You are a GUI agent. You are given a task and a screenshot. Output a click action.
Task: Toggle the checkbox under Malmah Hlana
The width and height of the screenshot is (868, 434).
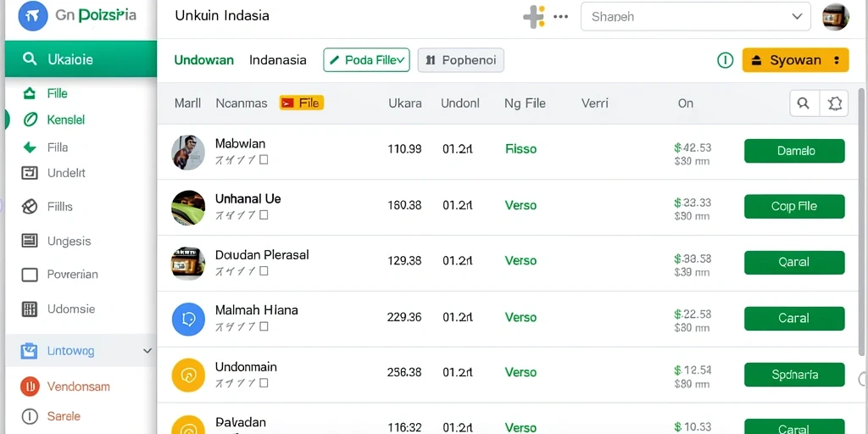(x=264, y=326)
